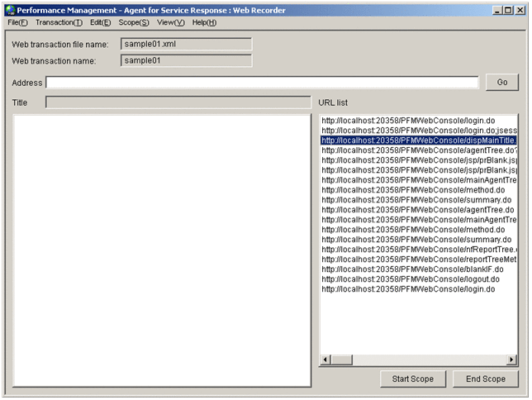Open the Edit(E) menu
Screen dimensions: 532x400
point(101,22)
